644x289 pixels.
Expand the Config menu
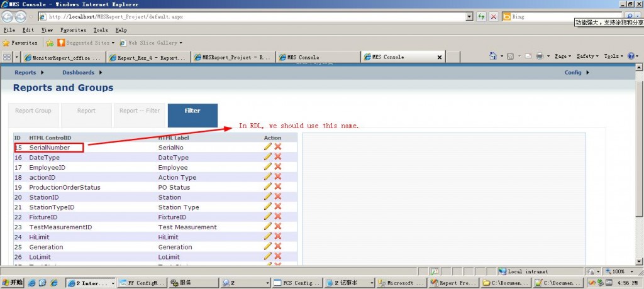click(577, 73)
